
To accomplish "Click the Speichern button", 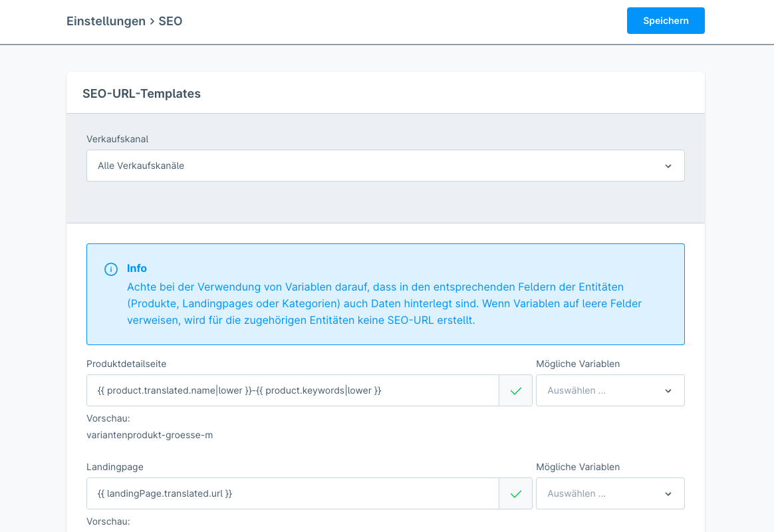I will coord(665,21).
